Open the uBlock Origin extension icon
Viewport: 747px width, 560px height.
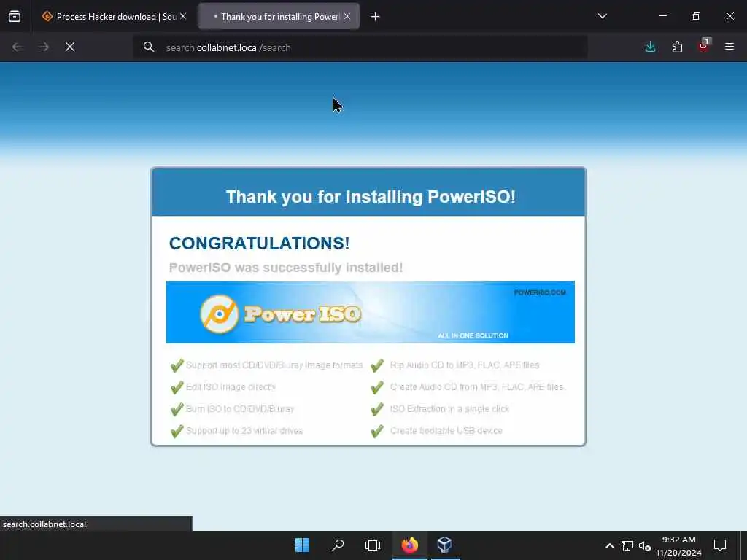pyautogui.click(x=704, y=46)
